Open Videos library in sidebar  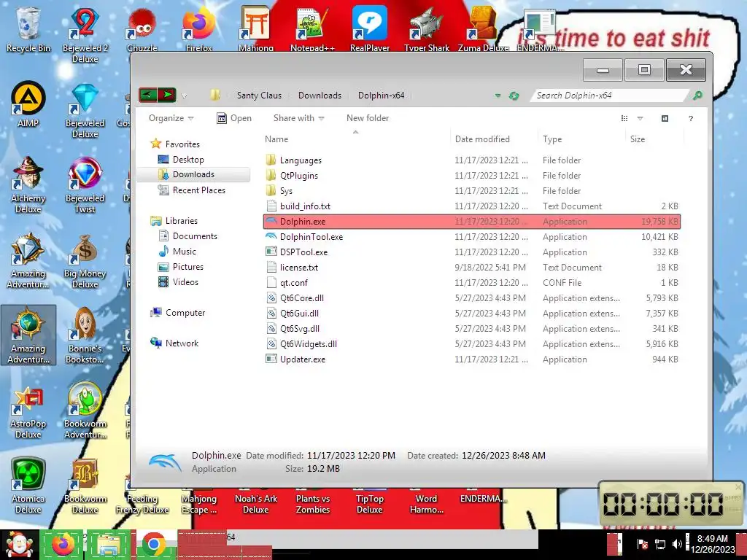coord(178,282)
